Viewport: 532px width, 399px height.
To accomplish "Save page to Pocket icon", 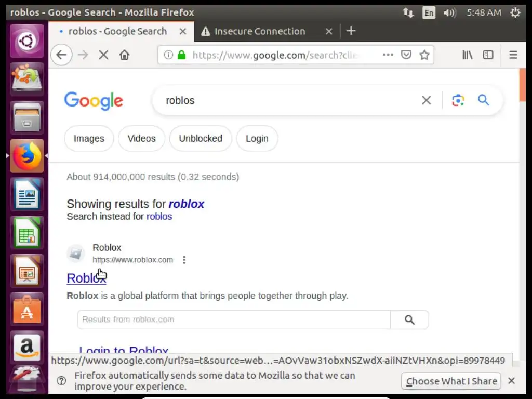I will pyautogui.click(x=406, y=55).
